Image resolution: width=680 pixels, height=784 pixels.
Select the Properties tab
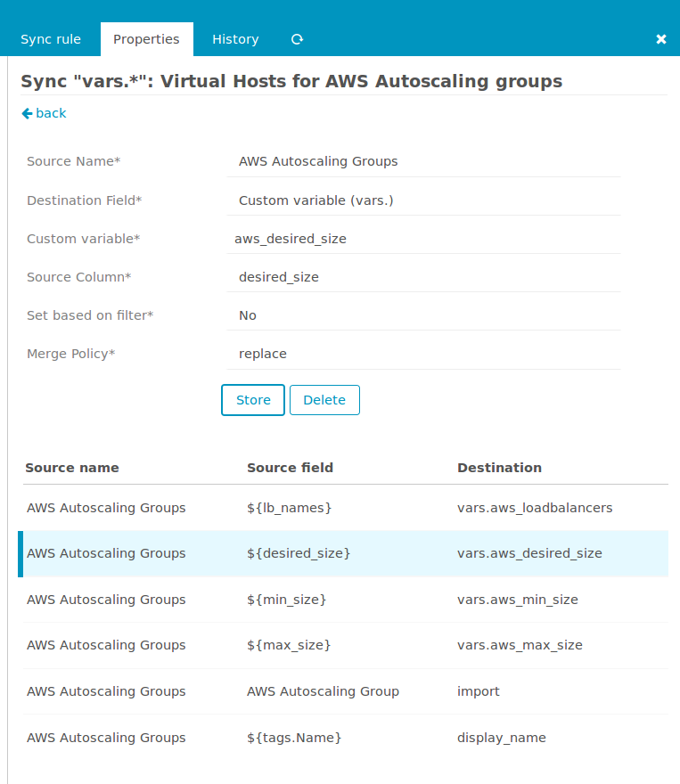(x=146, y=39)
